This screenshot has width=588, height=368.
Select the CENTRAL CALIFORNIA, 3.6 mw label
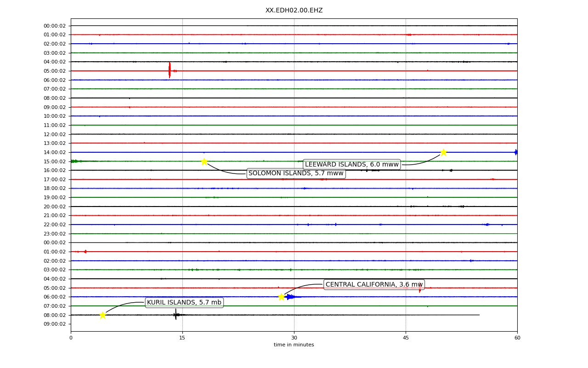tap(374, 285)
